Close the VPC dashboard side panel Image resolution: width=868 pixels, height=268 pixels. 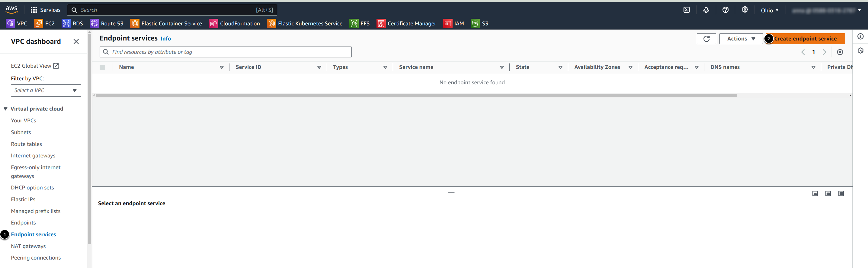click(76, 41)
